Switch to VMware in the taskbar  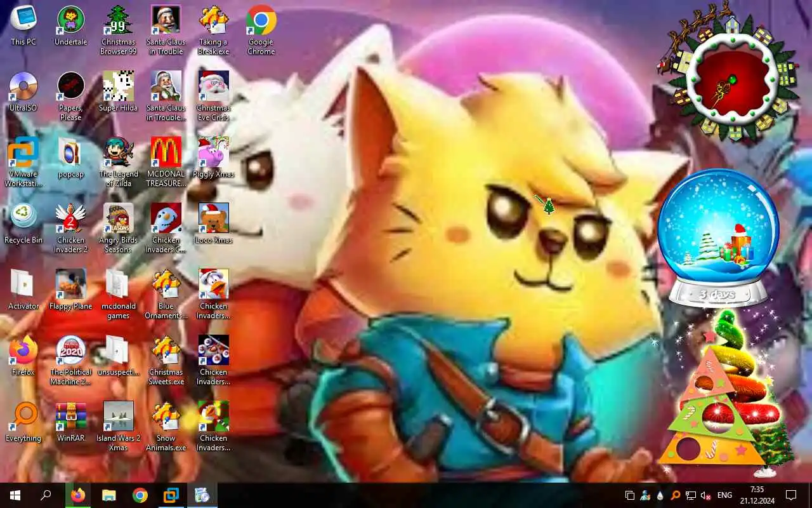tap(171, 495)
